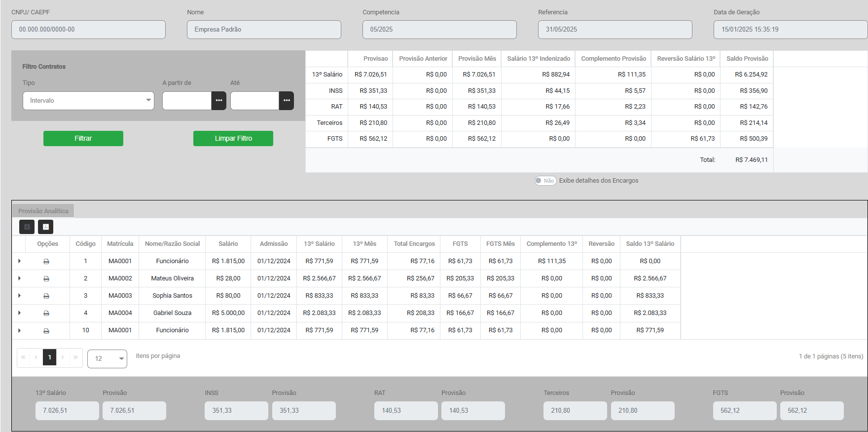Open the 'A partir de' lookup button
Image resolution: width=868 pixels, height=432 pixels.
tap(219, 101)
